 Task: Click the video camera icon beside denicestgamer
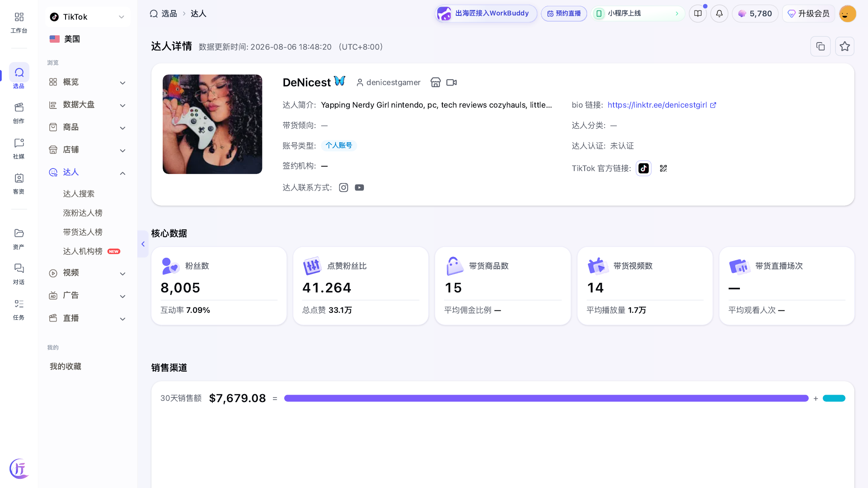[x=452, y=83]
